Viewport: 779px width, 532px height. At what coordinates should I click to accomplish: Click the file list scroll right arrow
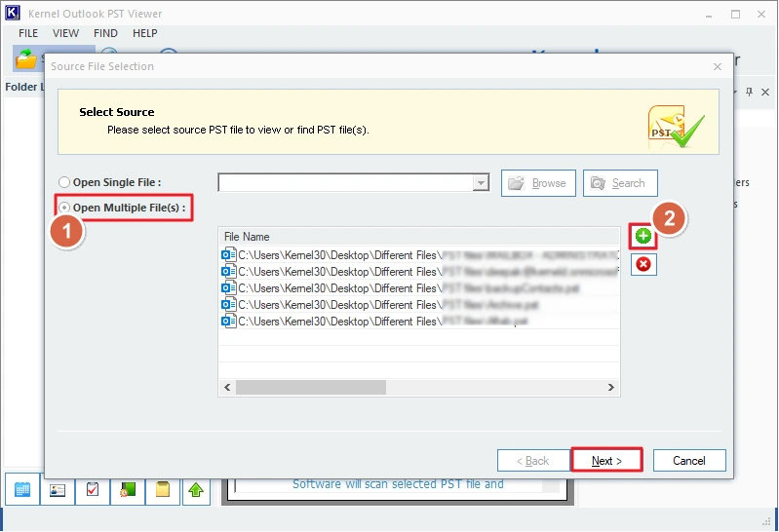(611, 387)
